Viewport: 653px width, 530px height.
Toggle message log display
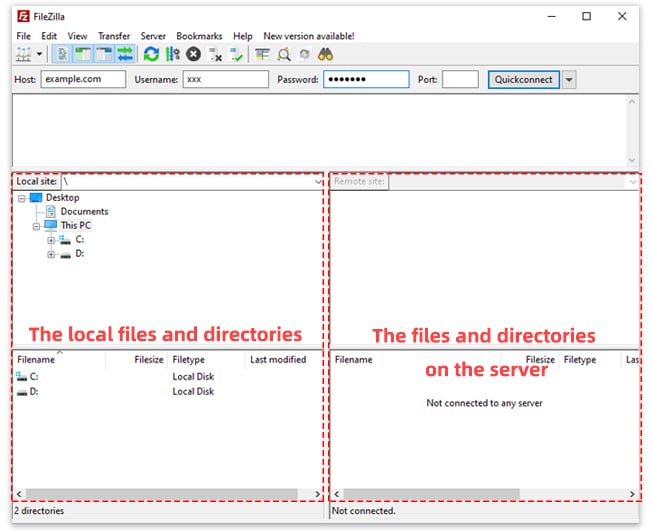[62, 54]
